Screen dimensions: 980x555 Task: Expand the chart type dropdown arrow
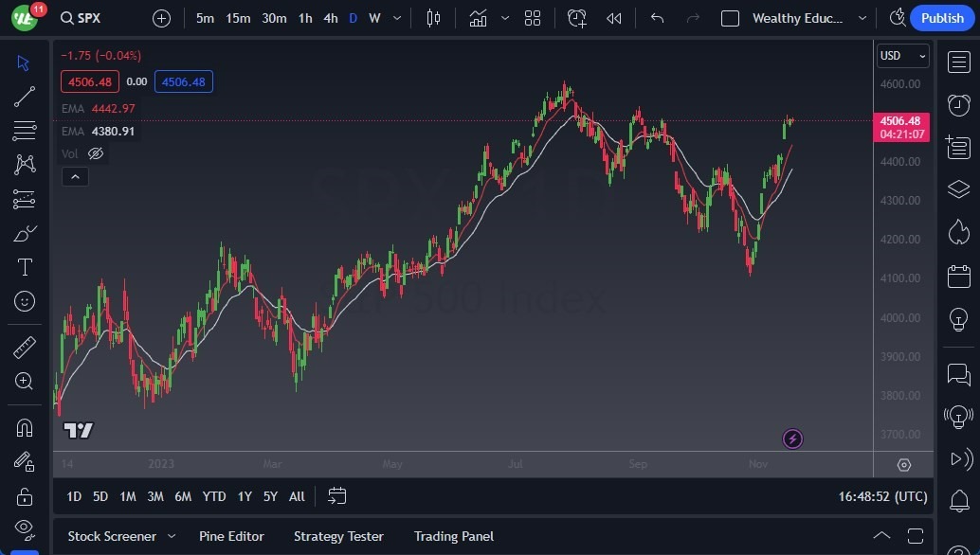(x=505, y=17)
